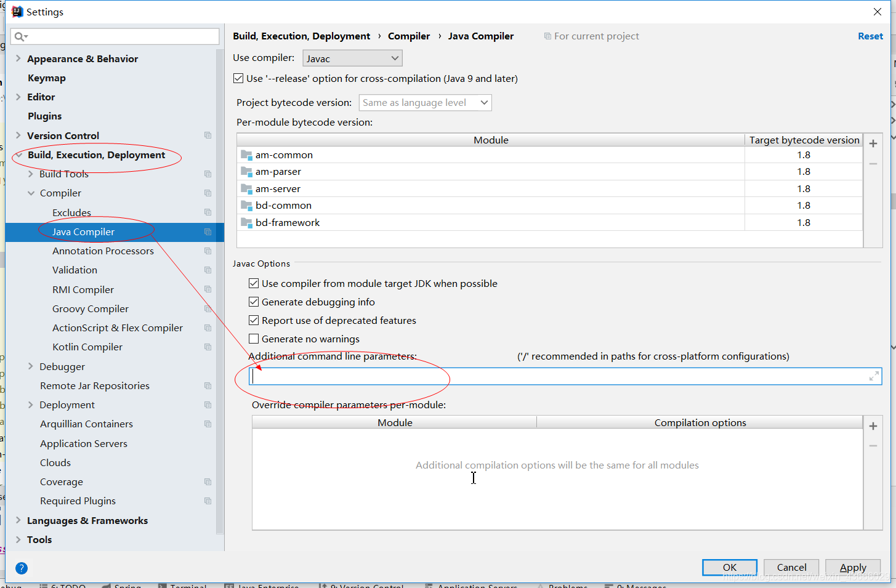Click the Target bytecode version column header
Viewport: 896px width, 588px height.
click(x=804, y=140)
